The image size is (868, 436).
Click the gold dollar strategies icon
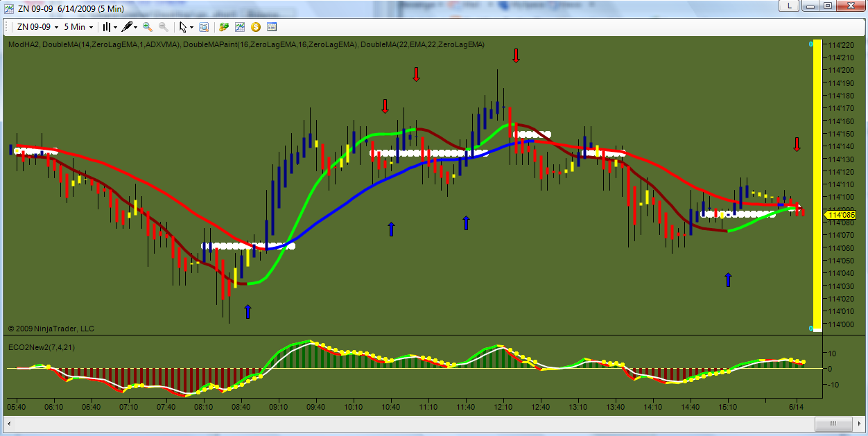tap(255, 27)
